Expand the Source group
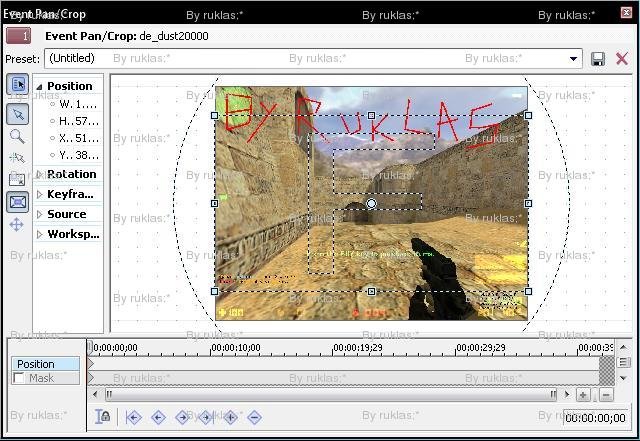Screen dimensions: 640x441 pos(39,214)
